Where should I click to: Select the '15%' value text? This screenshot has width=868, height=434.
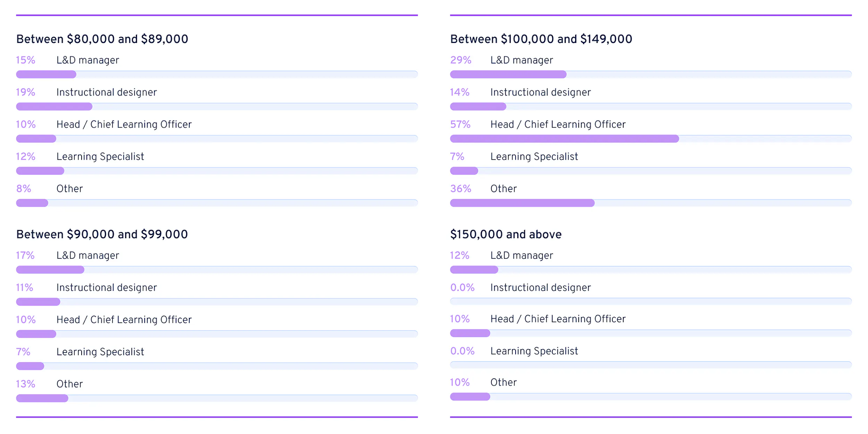[x=25, y=60]
